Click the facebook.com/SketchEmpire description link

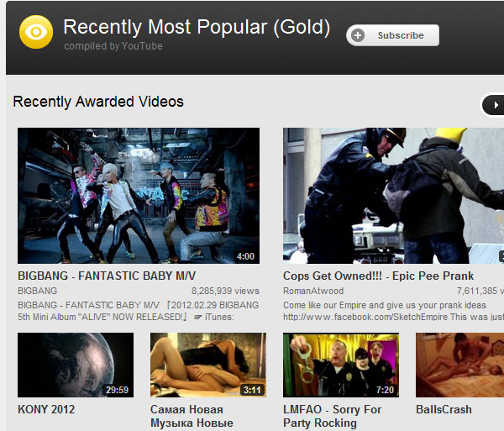pyautogui.click(x=365, y=318)
